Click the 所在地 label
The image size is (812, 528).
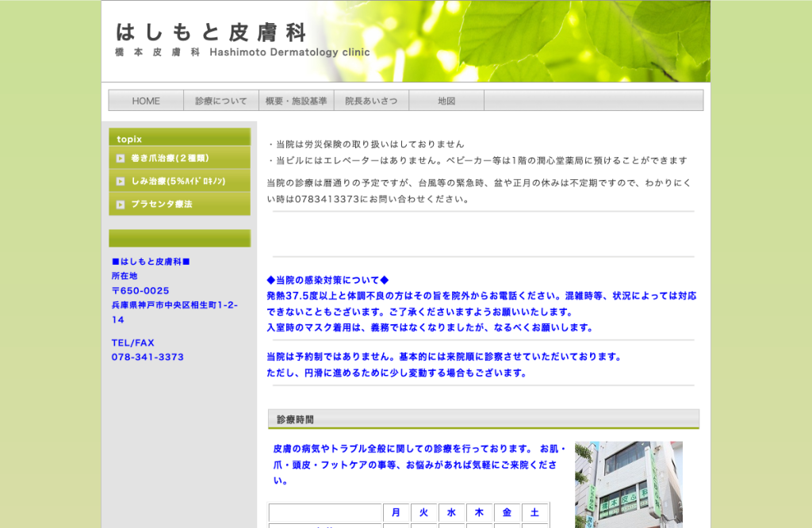124,276
